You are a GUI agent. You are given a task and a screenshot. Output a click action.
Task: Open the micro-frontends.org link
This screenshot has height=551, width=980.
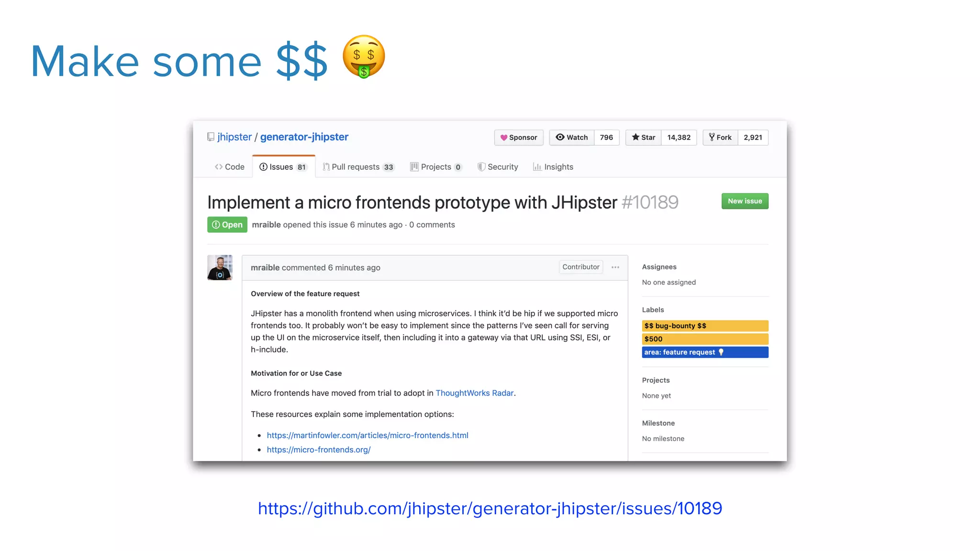[x=319, y=450]
